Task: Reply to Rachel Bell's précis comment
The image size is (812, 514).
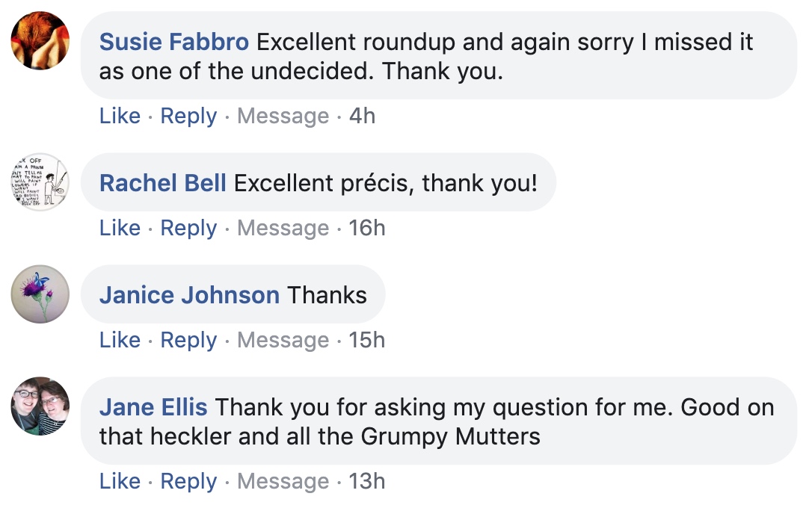Action: coord(188,229)
